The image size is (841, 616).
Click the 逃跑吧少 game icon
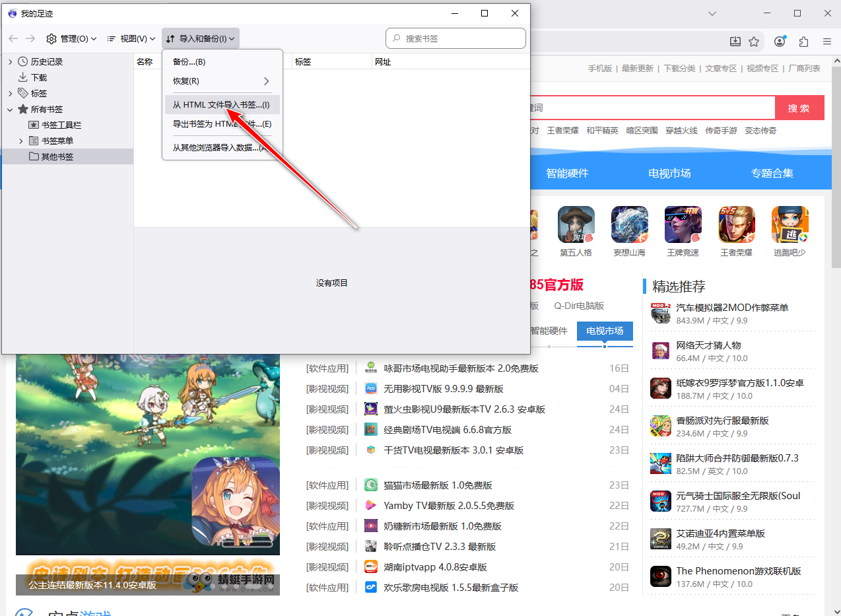click(790, 224)
